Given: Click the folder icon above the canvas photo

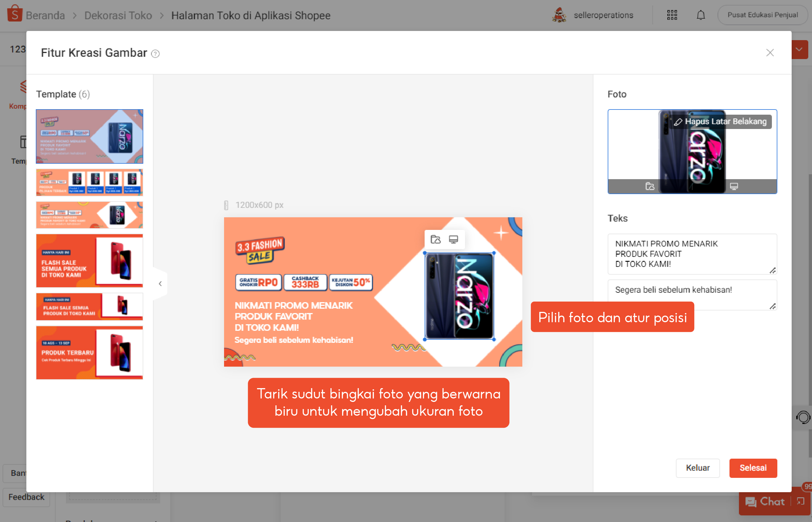Looking at the screenshot, I should 435,239.
